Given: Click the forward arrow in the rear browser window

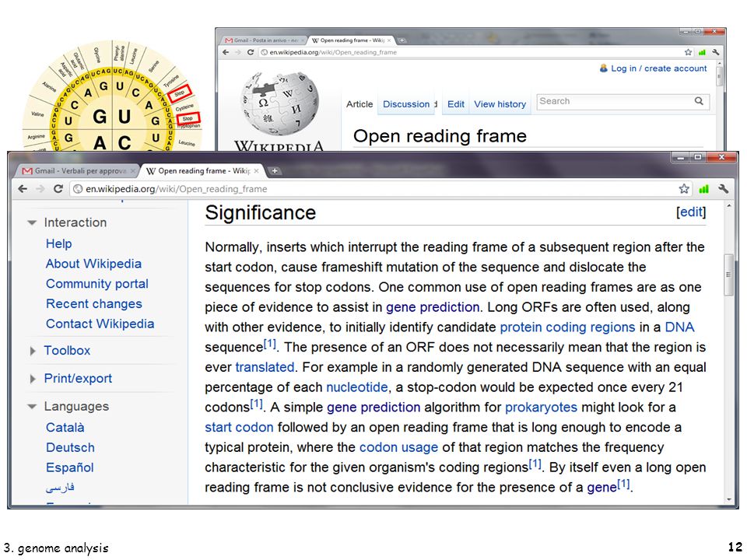Looking at the screenshot, I should click(x=238, y=52).
